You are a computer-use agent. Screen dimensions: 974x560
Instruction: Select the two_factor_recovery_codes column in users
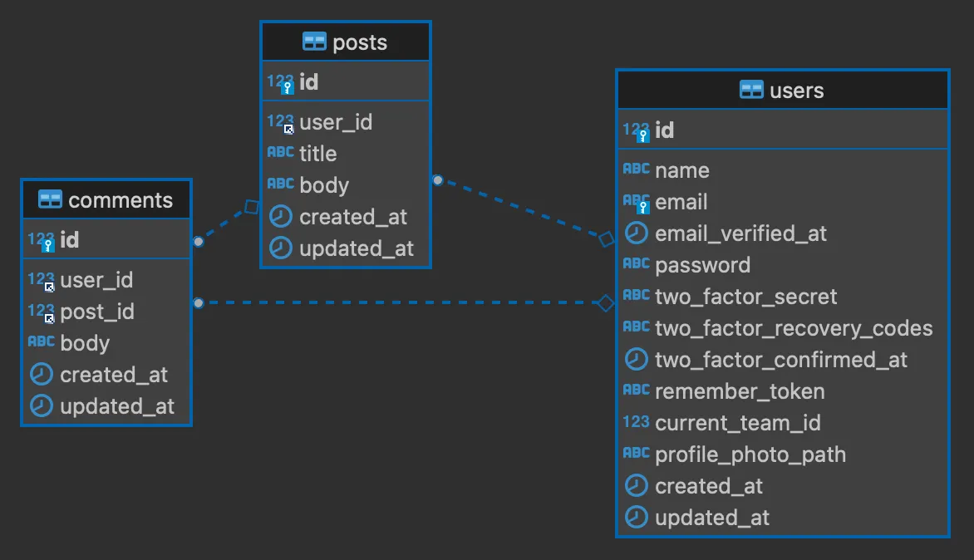coord(794,328)
